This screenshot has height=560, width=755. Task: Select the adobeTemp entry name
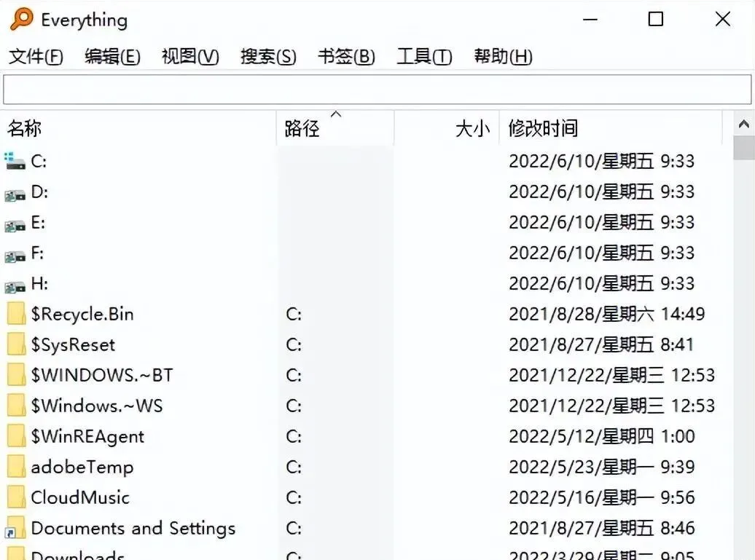pyautogui.click(x=82, y=467)
